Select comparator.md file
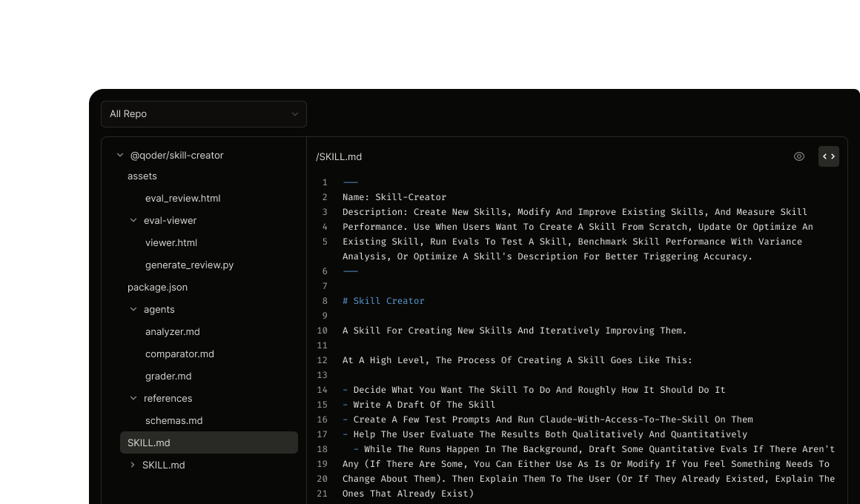 click(x=179, y=354)
